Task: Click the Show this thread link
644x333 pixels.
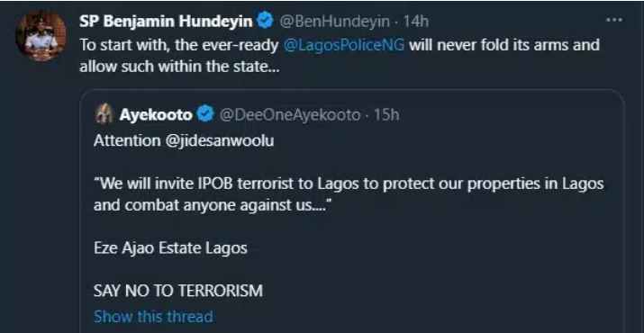Action: click(x=153, y=317)
